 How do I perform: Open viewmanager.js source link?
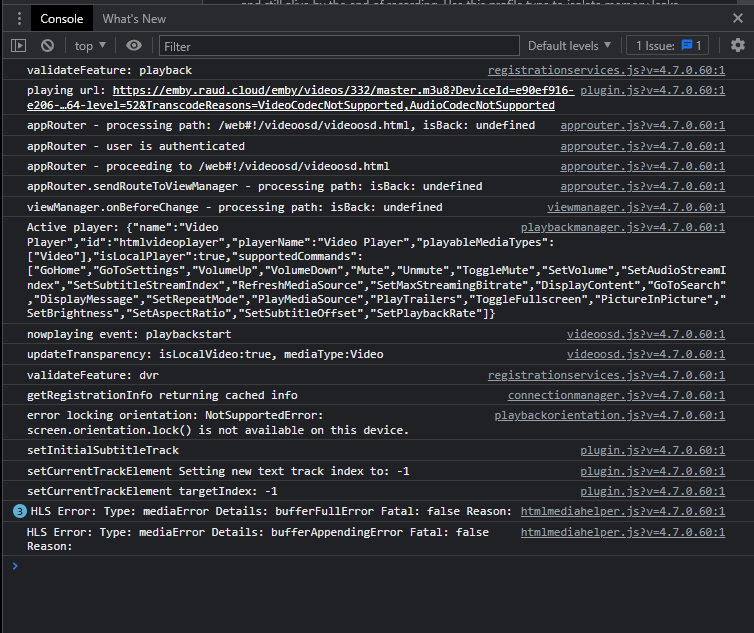click(635, 207)
